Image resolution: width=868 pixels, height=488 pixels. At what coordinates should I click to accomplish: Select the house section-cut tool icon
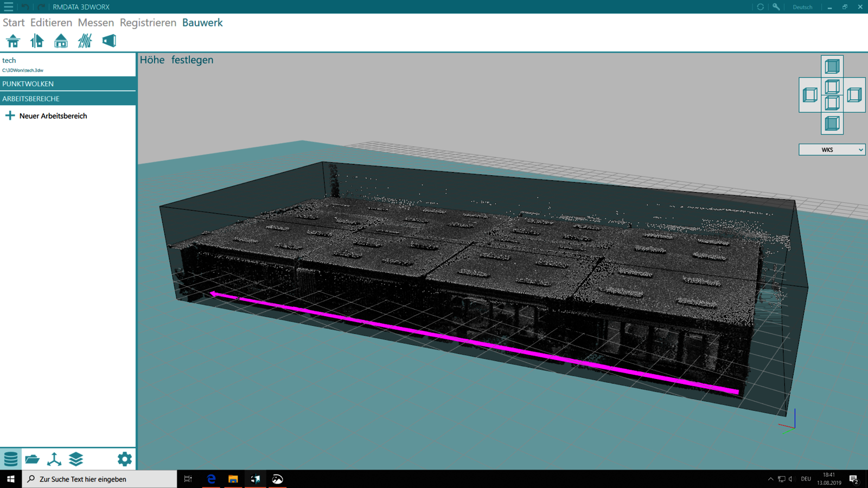coord(37,41)
